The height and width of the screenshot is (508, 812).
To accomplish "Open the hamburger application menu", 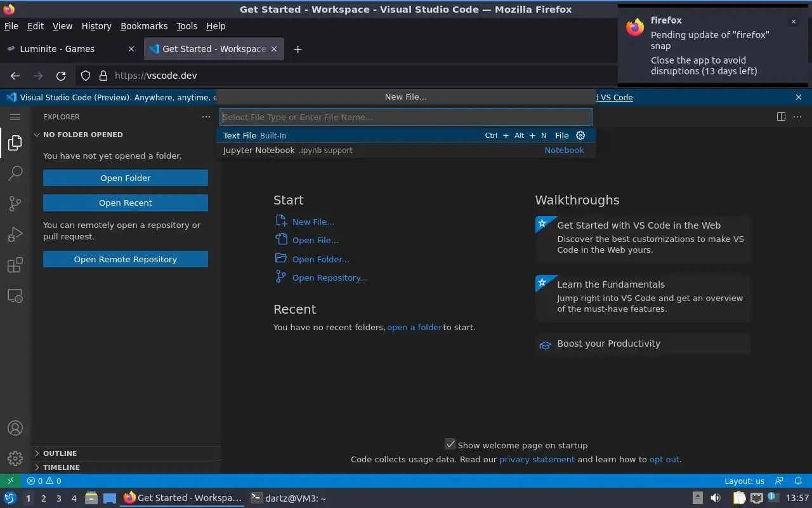I will coord(15,117).
